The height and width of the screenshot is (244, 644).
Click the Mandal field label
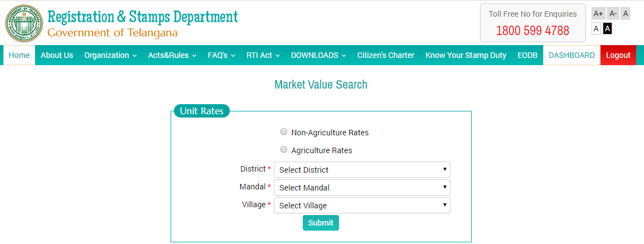[x=253, y=187]
